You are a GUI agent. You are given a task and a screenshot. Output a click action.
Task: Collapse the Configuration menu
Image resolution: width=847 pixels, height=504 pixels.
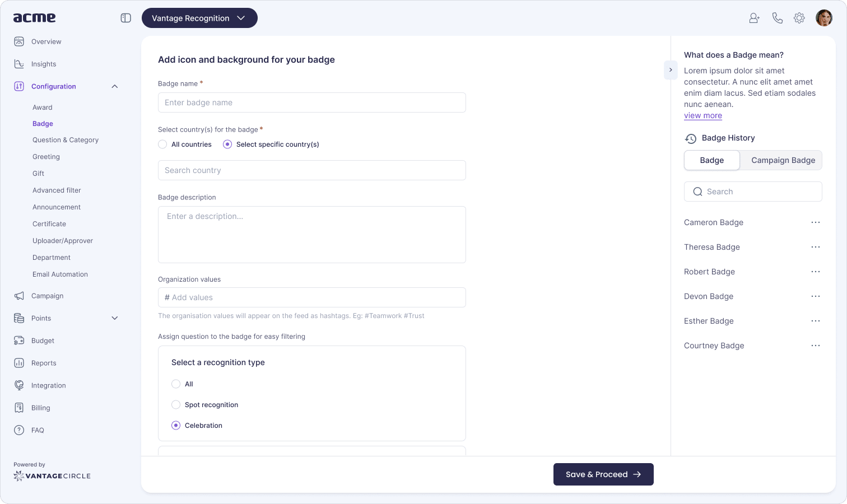115,86
